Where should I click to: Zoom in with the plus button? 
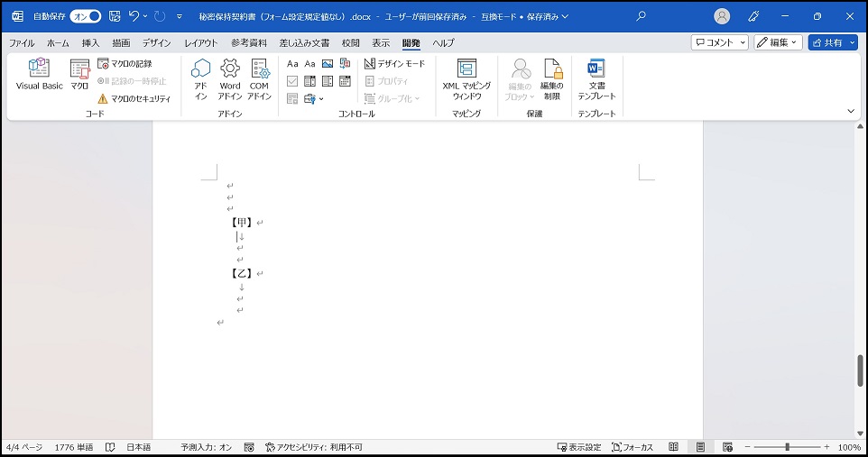click(x=826, y=447)
